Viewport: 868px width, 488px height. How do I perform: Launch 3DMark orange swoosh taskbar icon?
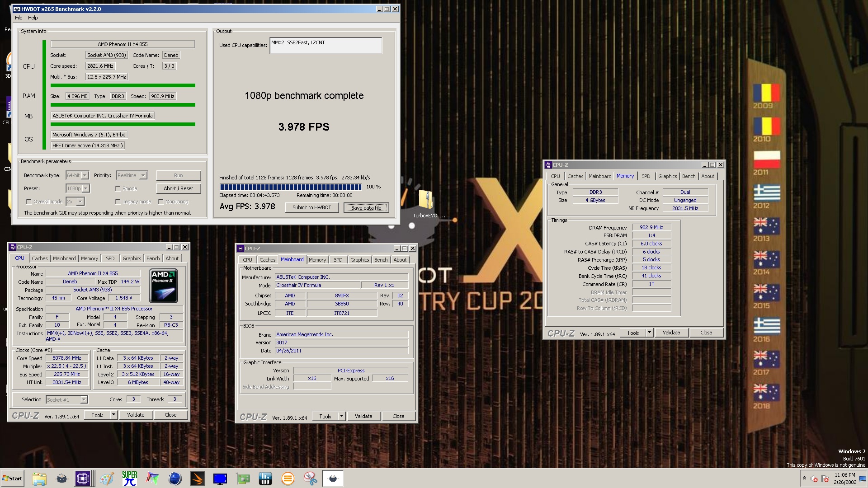coord(198,479)
